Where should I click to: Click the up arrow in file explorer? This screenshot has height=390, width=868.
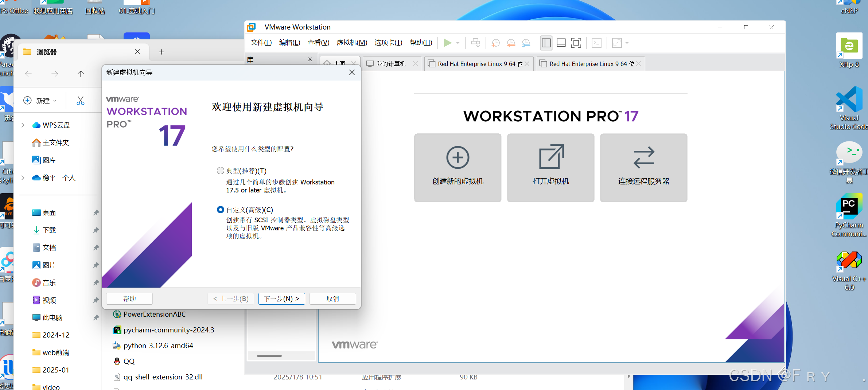[81, 74]
